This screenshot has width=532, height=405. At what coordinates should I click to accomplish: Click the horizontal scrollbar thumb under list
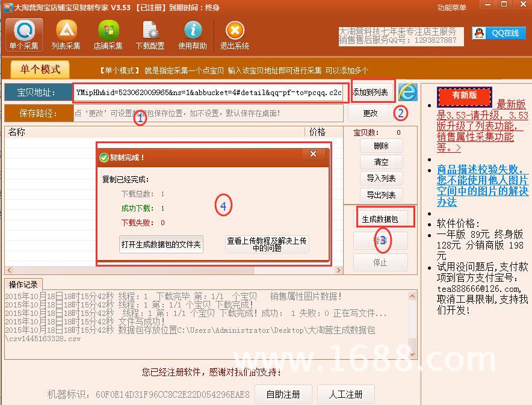(x=134, y=270)
